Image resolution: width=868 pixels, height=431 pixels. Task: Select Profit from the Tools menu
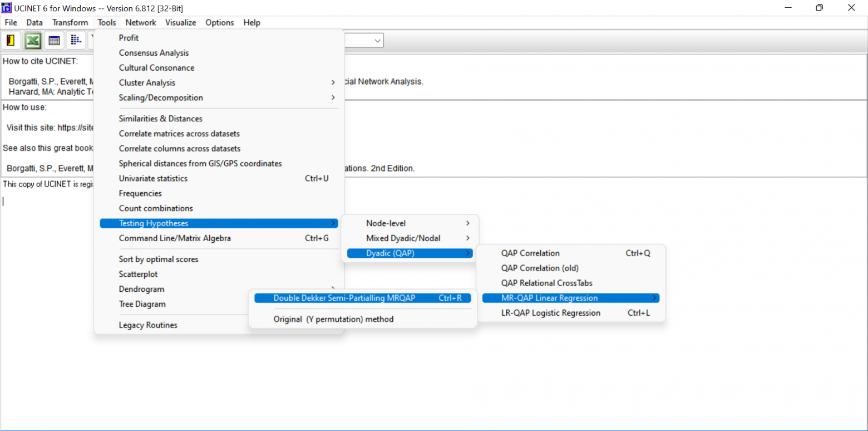point(219,38)
